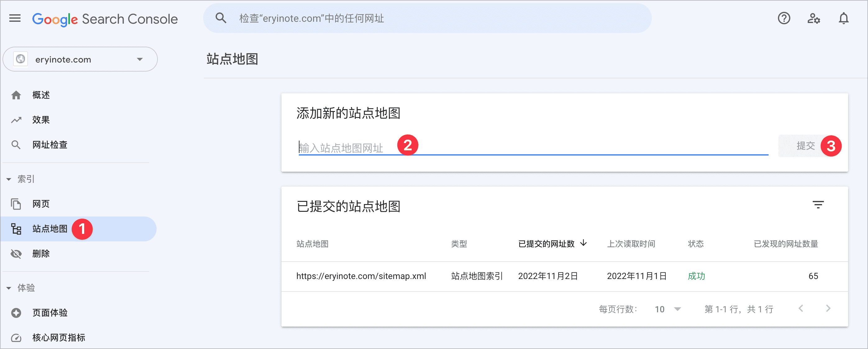Screen dimensions: 868x349
Task: Sort by 站点地图 column header
Action: (312, 244)
